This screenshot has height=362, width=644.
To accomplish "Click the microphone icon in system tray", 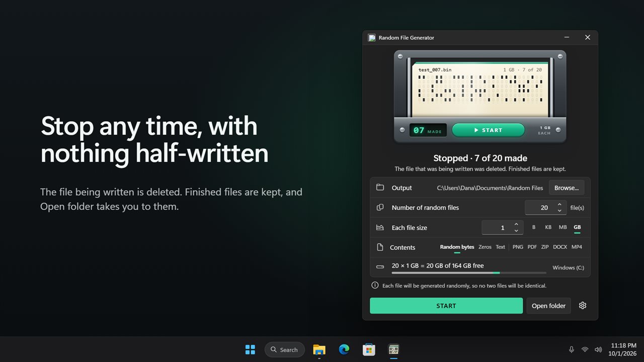I will pos(572,349).
